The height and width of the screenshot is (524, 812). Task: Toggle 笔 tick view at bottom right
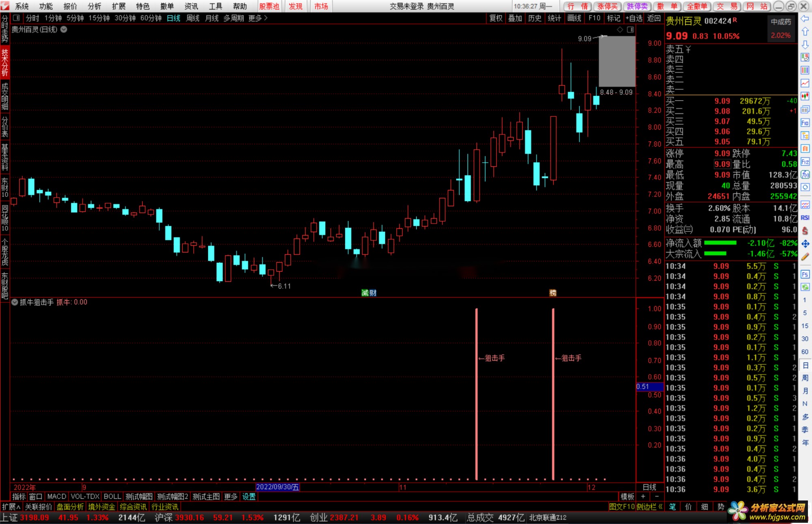[673, 507]
